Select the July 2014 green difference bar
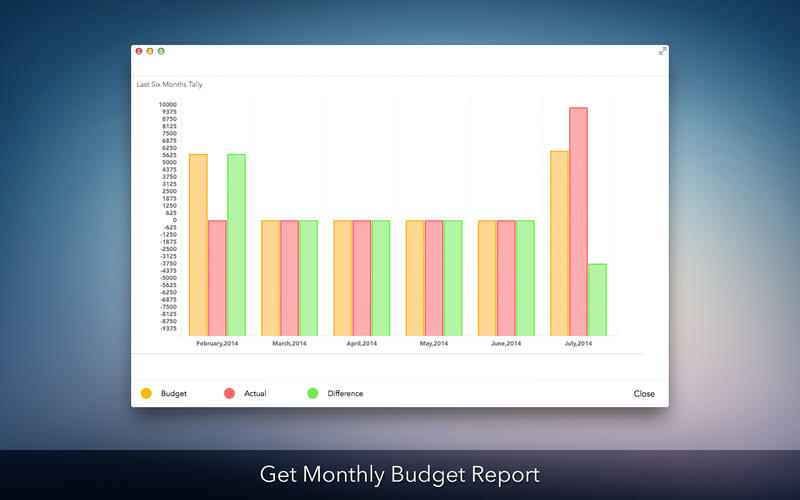The image size is (800, 500). [597, 300]
